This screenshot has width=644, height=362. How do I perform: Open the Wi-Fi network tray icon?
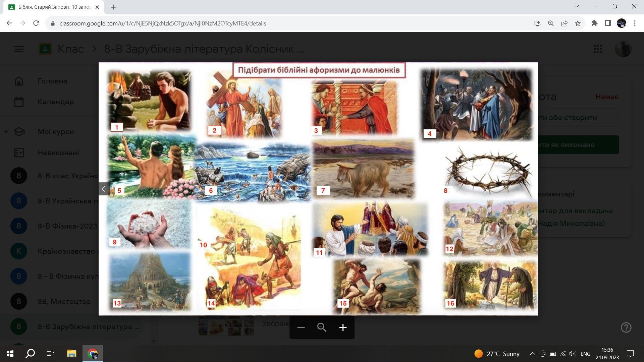click(563, 354)
